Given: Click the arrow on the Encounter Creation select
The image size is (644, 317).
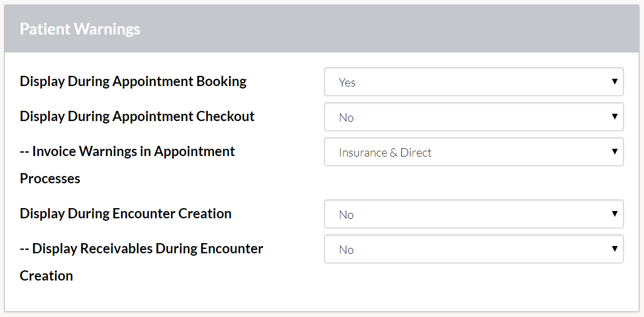Looking at the screenshot, I should coord(614,214).
